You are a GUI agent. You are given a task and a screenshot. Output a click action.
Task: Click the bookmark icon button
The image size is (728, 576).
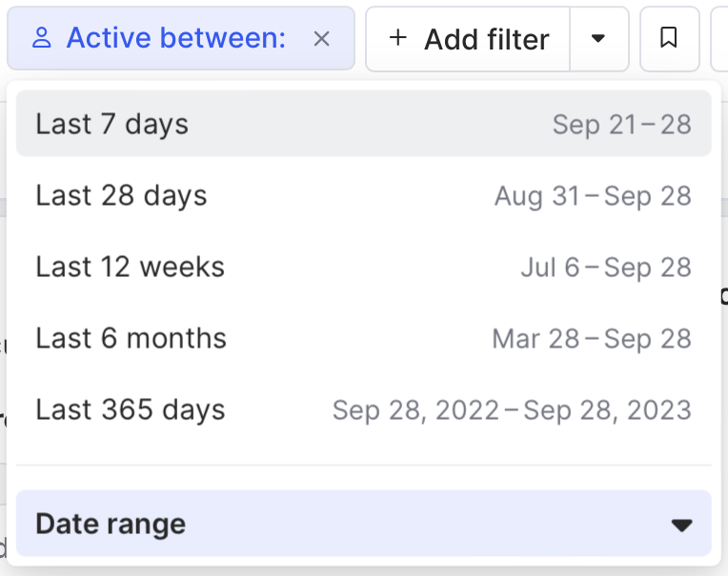click(x=669, y=38)
